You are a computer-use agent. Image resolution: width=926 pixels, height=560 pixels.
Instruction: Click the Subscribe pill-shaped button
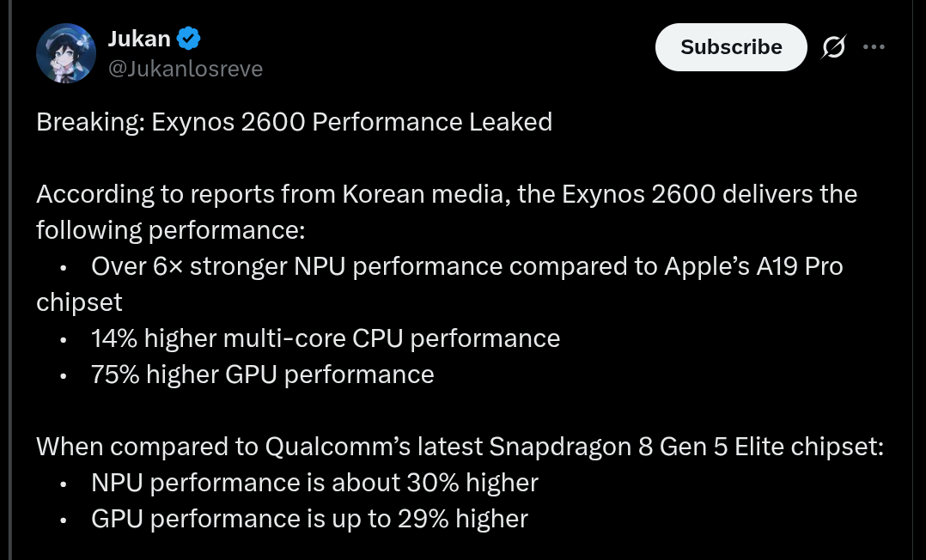click(x=731, y=47)
